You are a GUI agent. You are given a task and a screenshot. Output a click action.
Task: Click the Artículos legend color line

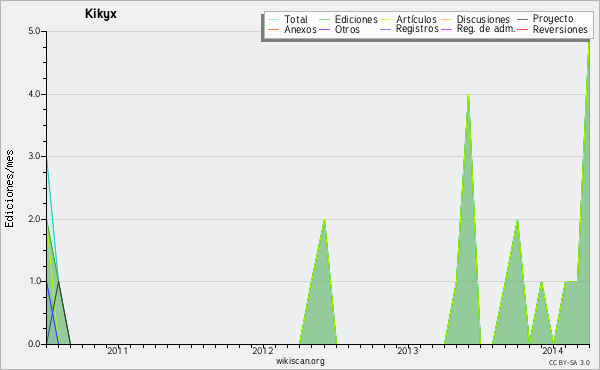pyautogui.click(x=385, y=20)
